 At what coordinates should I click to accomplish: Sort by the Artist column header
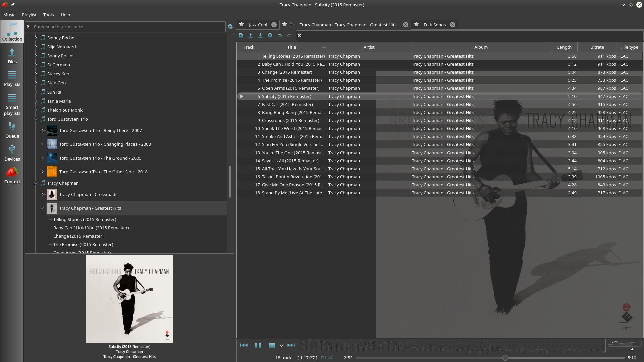tap(369, 47)
